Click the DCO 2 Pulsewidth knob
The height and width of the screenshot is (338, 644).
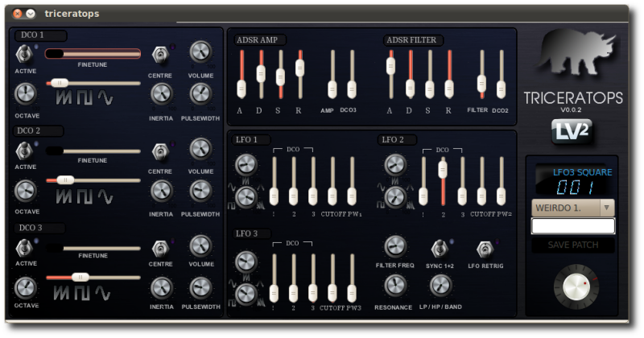[x=200, y=191]
